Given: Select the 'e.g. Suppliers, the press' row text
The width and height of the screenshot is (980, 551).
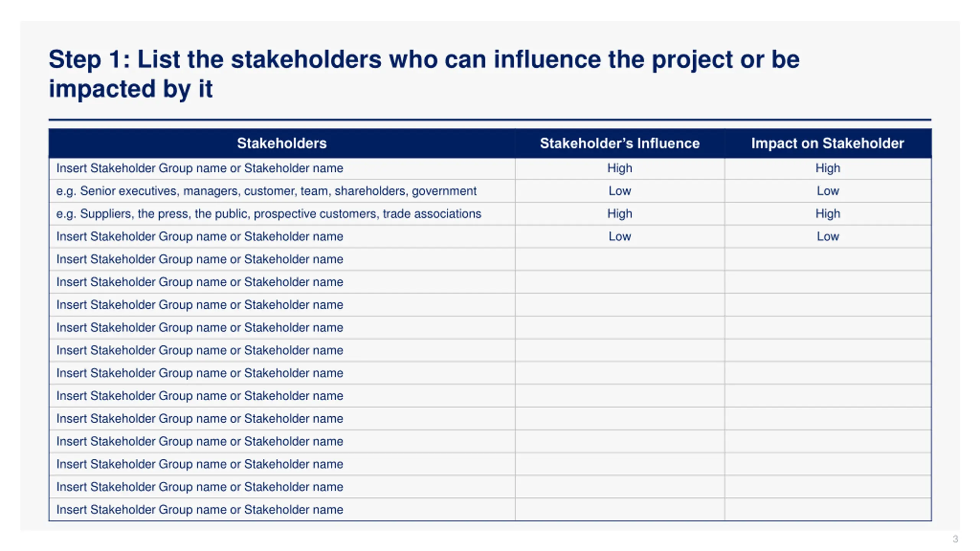Looking at the screenshot, I should [x=268, y=214].
